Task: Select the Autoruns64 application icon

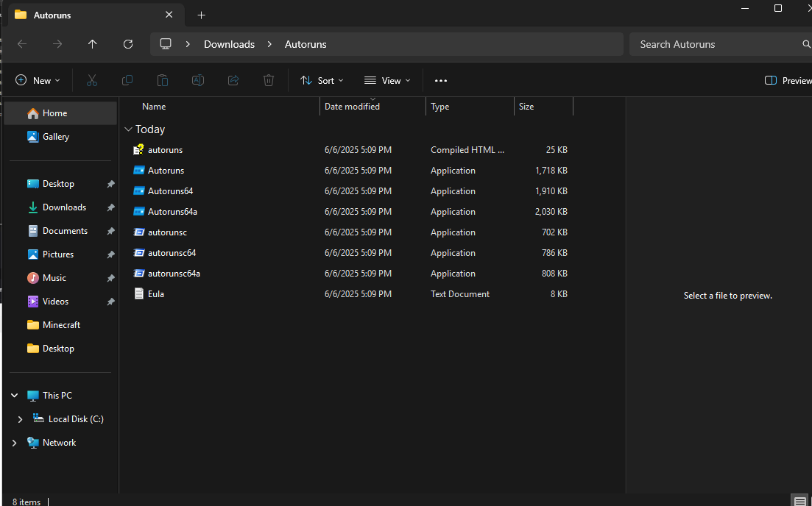Action: point(139,191)
